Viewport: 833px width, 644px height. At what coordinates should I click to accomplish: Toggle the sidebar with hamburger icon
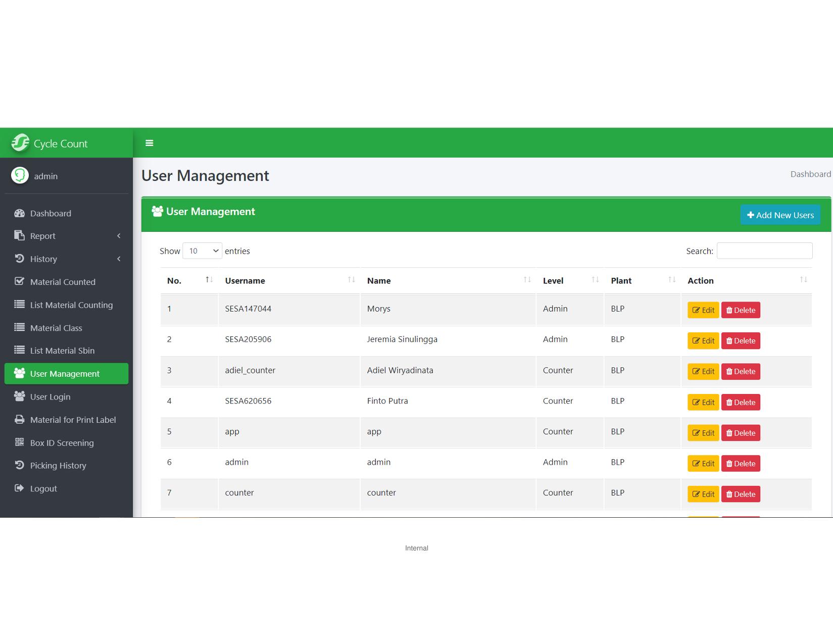149,143
